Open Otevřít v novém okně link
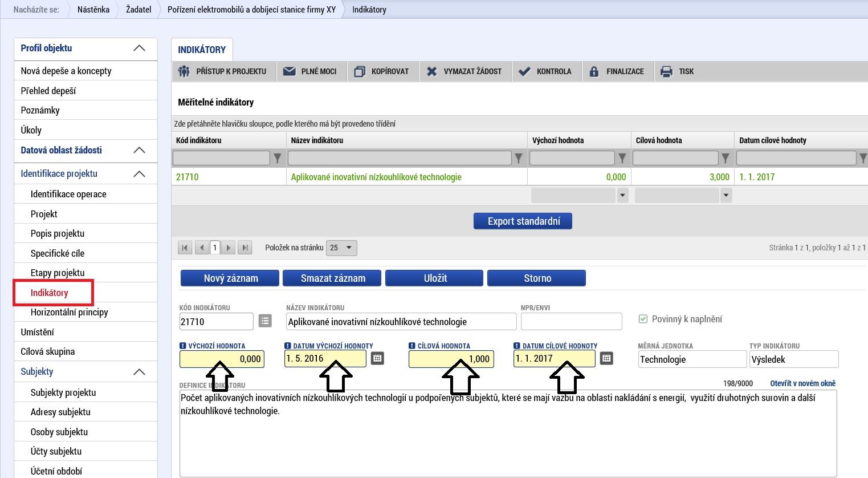Viewport: 868px width, 478px height. [803, 383]
